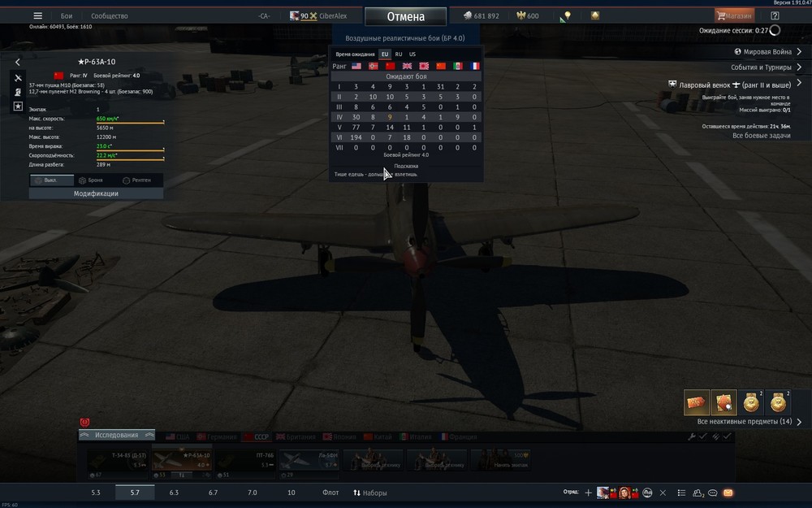Select the Китай nation tab
Image resolution: width=812 pixels, height=508 pixels.
pyautogui.click(x=378, y=436)
